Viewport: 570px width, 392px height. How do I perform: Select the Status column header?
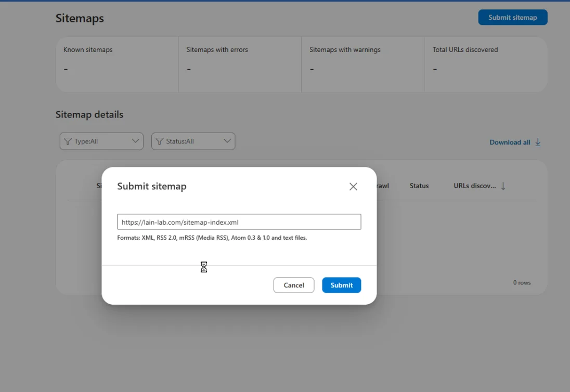coord(419,186)
